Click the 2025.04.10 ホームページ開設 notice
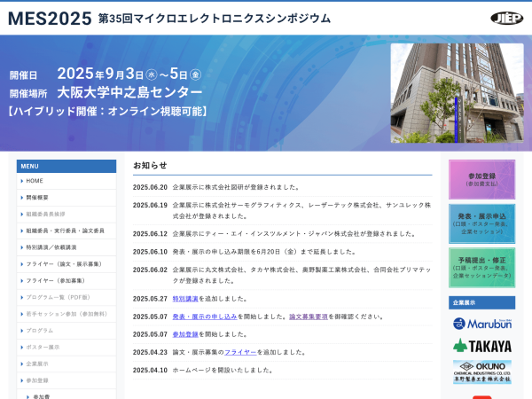The width and height of the screenshot is (532, 399). tap(223, 370)
